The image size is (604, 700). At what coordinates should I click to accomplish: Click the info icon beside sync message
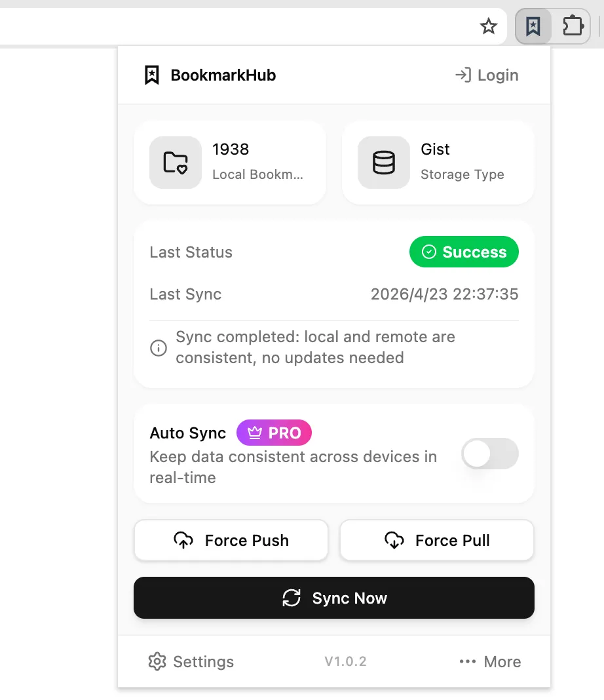(159, 348)
